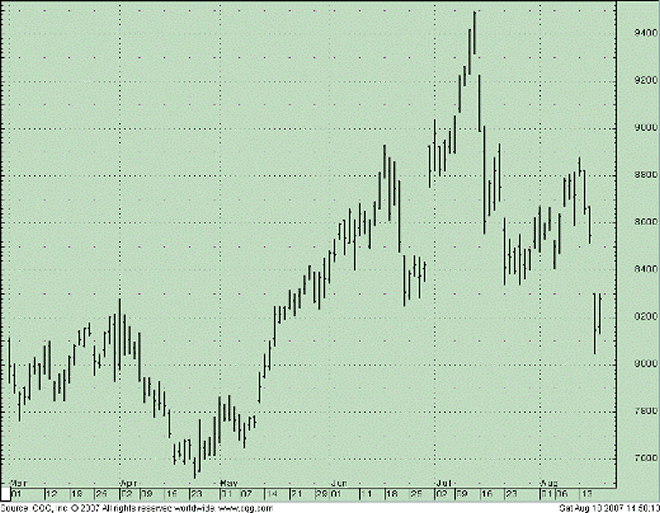Select the May month label on date axis

tap(229, 482)
